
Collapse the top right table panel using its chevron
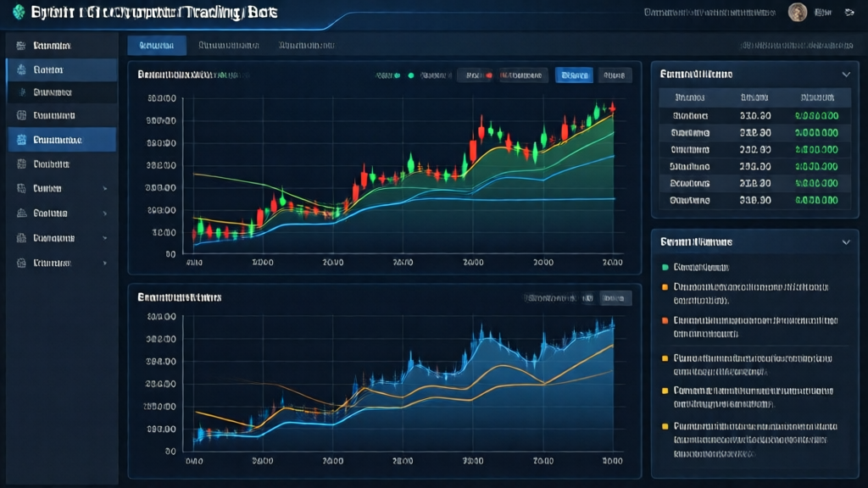[845, 75]
